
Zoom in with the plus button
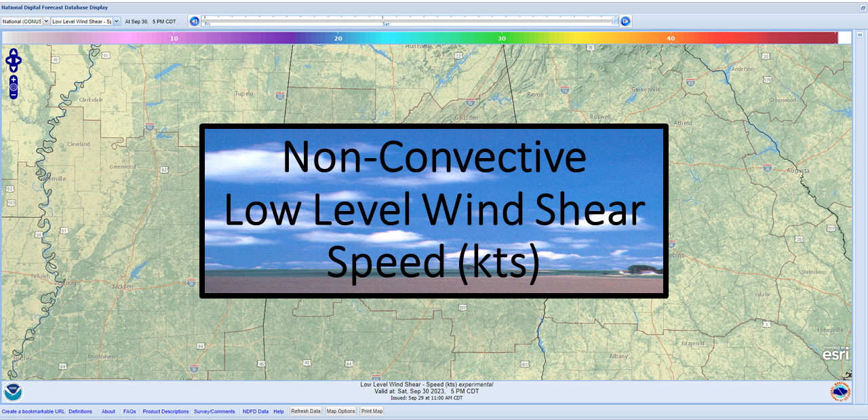14,79
